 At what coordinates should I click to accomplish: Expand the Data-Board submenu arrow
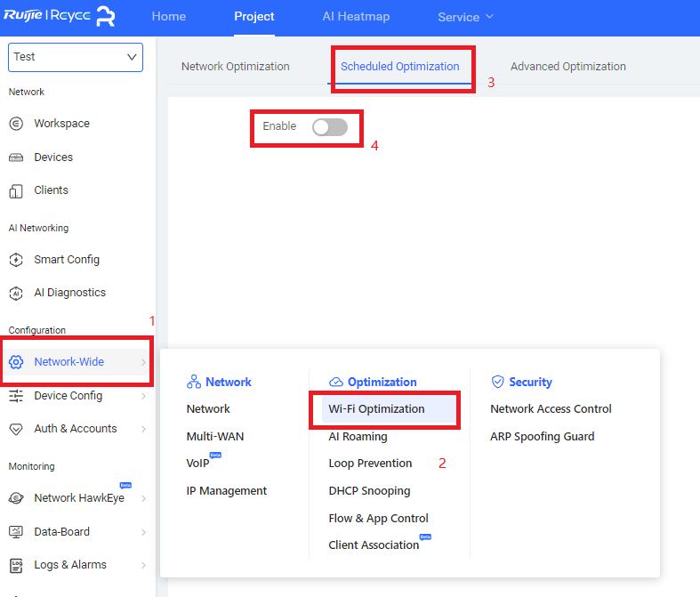pos(143,532)
